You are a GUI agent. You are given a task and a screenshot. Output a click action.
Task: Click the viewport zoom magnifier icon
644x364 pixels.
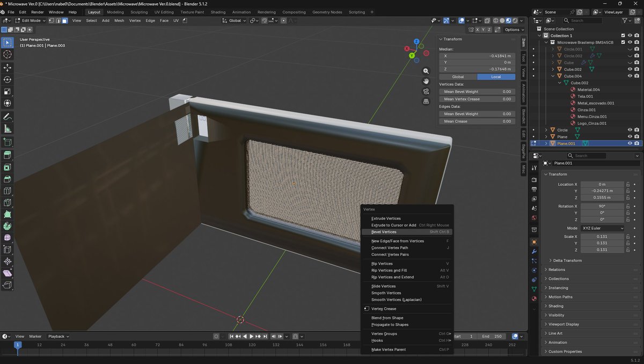point(426,71)
